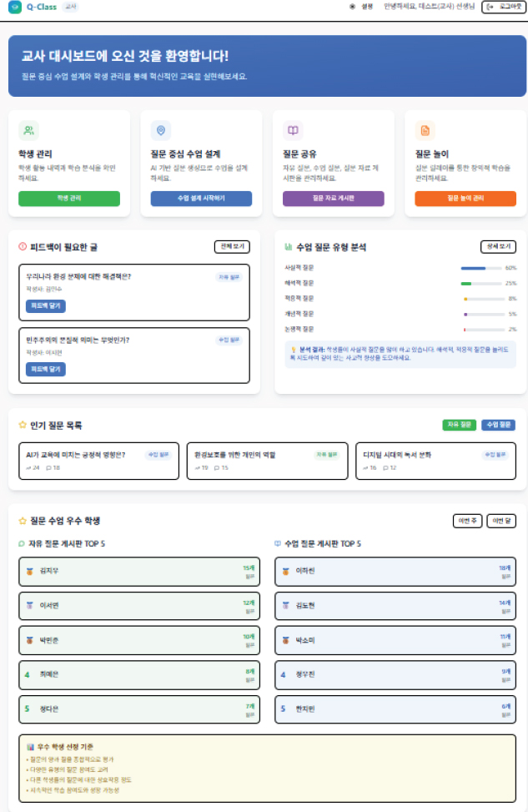Screen dimensions: 528x812
Task: Click the 학생 관리 people icon
Action: (x=29, y=130)
